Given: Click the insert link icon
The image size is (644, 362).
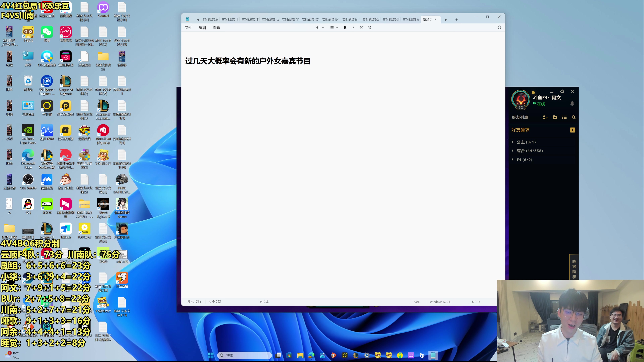Looking at the screenshot, I should [361, 27].
